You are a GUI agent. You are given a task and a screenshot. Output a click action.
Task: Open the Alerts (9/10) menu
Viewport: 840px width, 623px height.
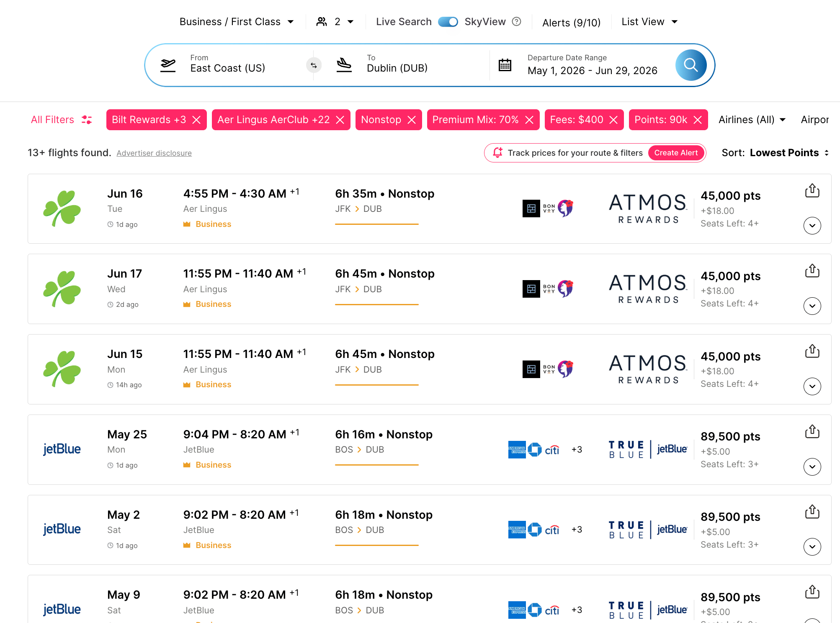pyautogui.click(x=571, y=23)
